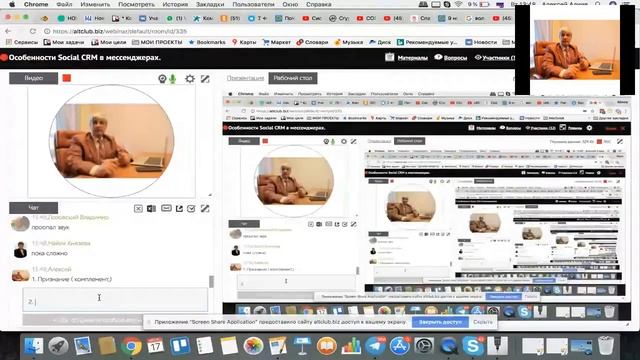
Task: Open the МОИ ПРОЕКТЫ bookmark folder
Action: click(157, 42)
